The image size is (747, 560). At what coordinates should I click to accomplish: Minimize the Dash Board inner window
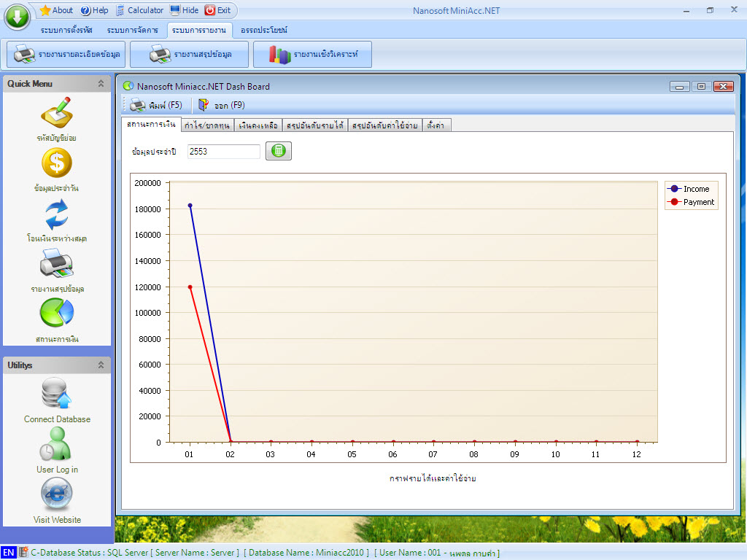[679, 86]
